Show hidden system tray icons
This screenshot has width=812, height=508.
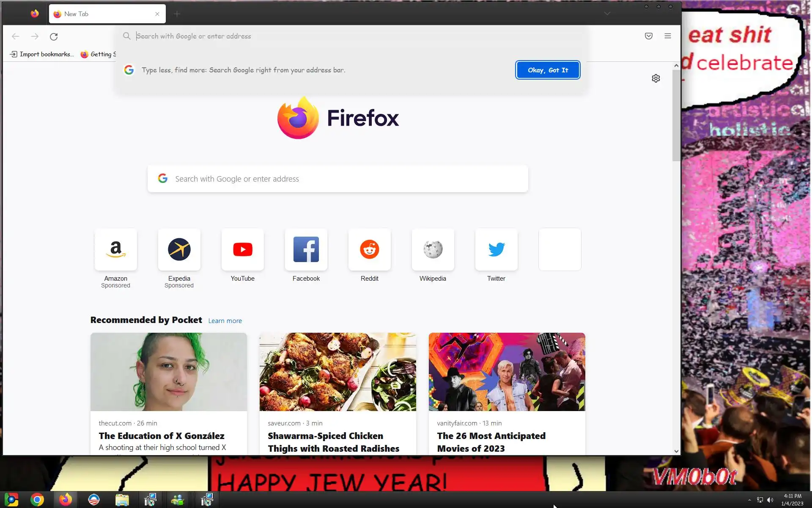(x=749, y=500)
